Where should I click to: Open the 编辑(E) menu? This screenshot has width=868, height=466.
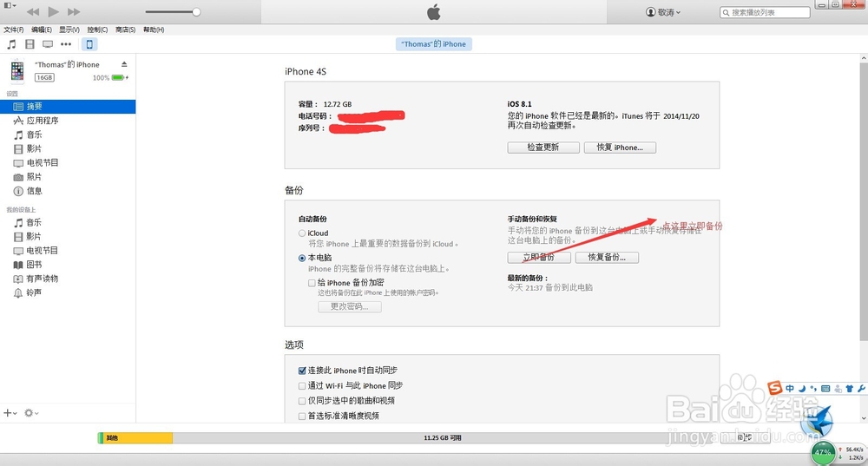[42, 30]
